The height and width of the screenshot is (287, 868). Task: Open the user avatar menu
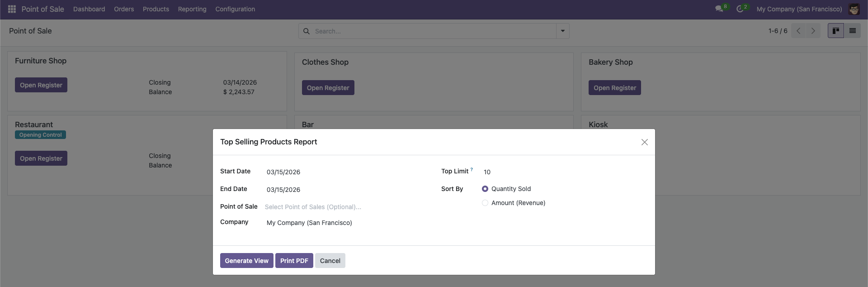pyautogui.click(x=854, y=9)
